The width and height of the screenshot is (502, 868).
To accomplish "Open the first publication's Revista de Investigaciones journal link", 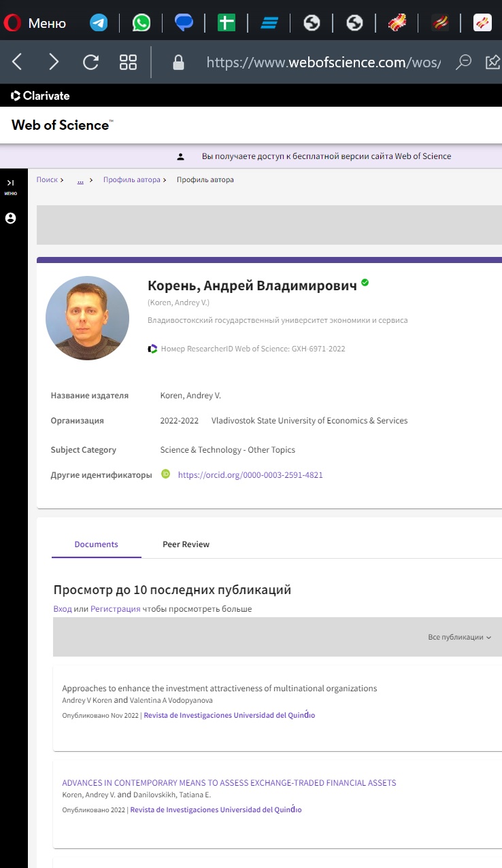I will click(229, 715).
